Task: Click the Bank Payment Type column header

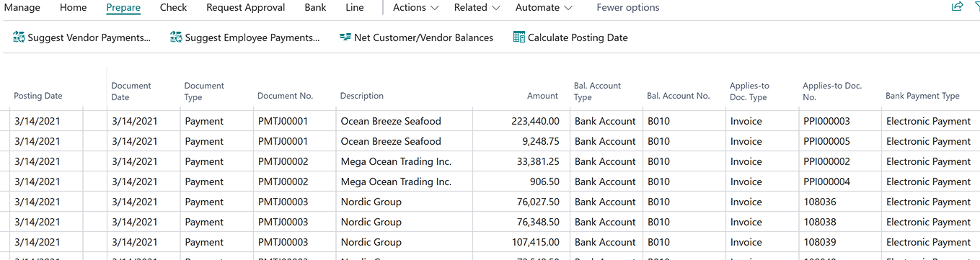Action: 923,96
